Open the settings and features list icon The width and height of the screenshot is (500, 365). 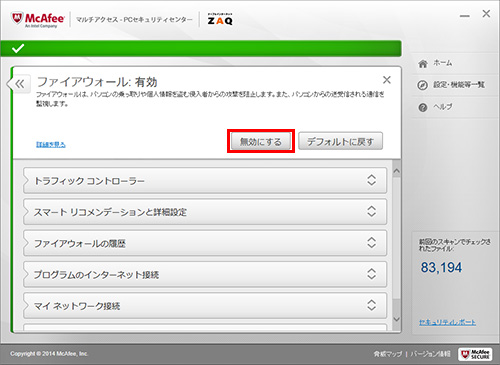[x=422, y=85]
